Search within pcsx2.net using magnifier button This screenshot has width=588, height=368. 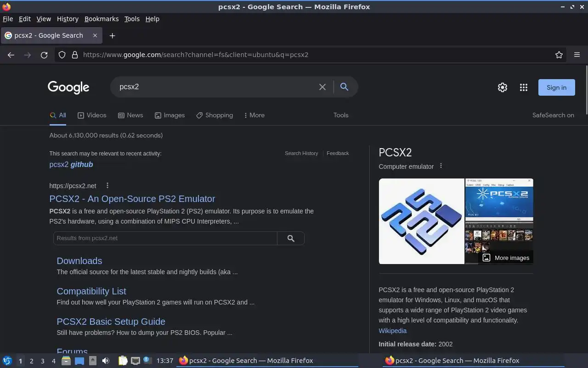click(291, 238)
